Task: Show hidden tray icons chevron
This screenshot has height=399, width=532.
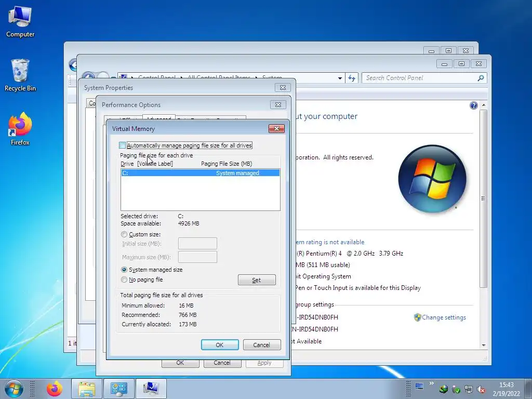Action: 432,383
